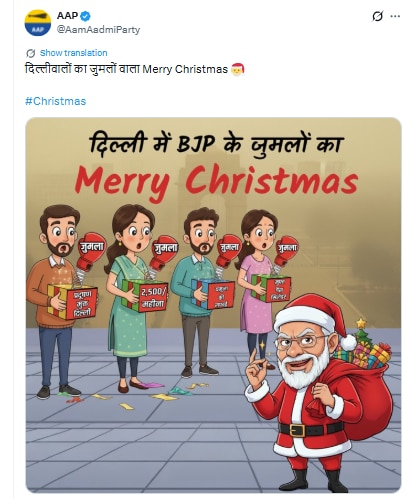Click the blue verified badge beside AAP
The height and width of the screenshot is (499, 412).
[86, 16]
